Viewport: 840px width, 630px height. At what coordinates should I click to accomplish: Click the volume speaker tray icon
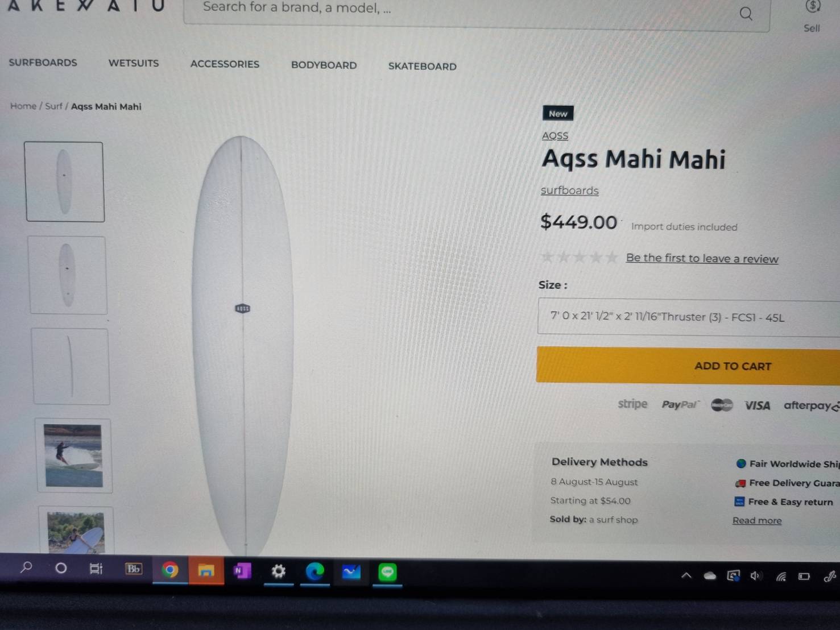click(x=755, y=576)
